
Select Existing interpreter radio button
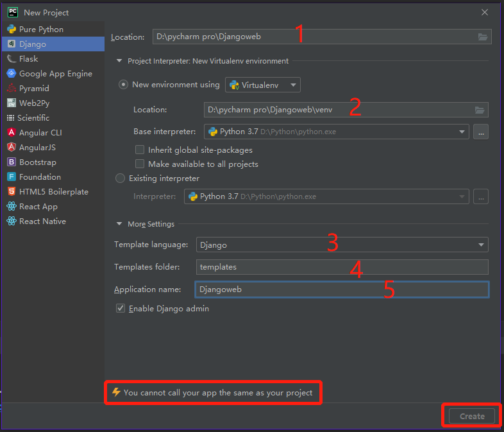[120, 178]
